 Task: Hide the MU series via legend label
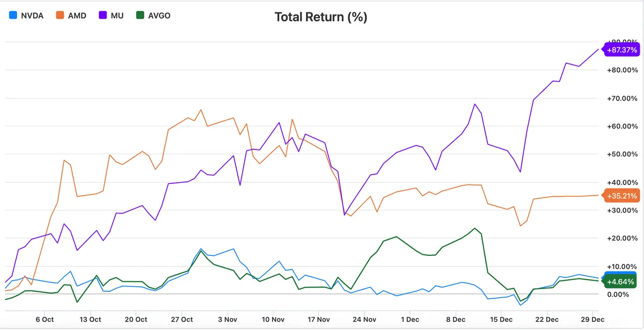tap(117, 16)
